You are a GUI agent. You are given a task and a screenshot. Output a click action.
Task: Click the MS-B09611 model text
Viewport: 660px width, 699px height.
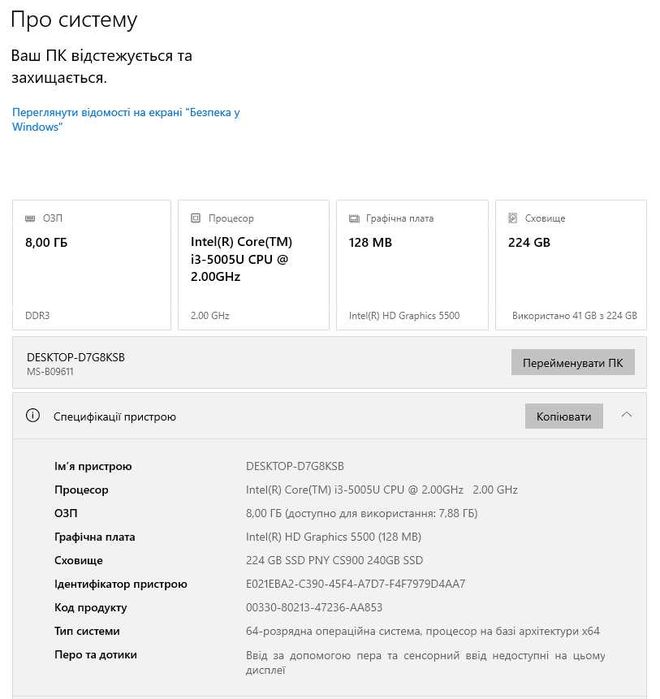coord(50,372)
